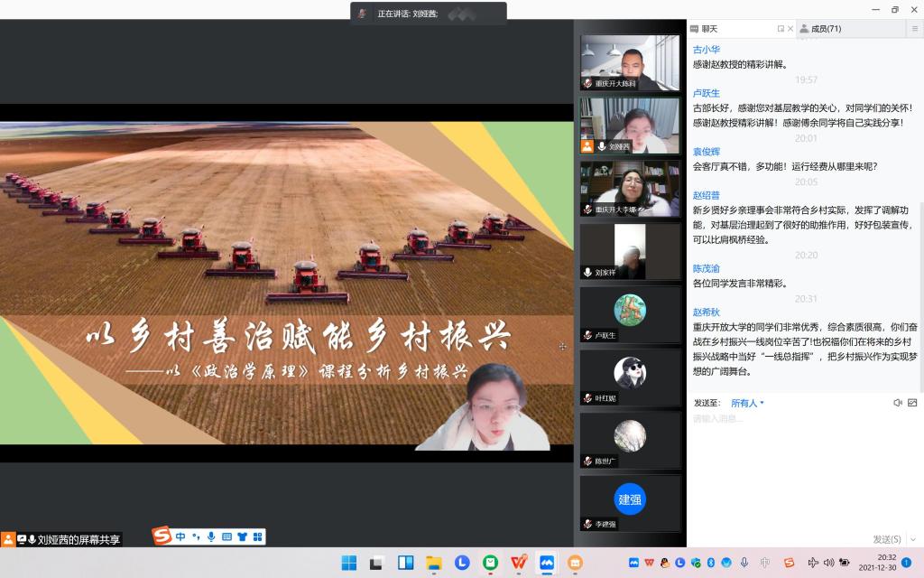The width and height of the screenshot is (924, 578).
Task: Toggle Sogou IME Chinese/English mode
Action: [x=180, y=537]
